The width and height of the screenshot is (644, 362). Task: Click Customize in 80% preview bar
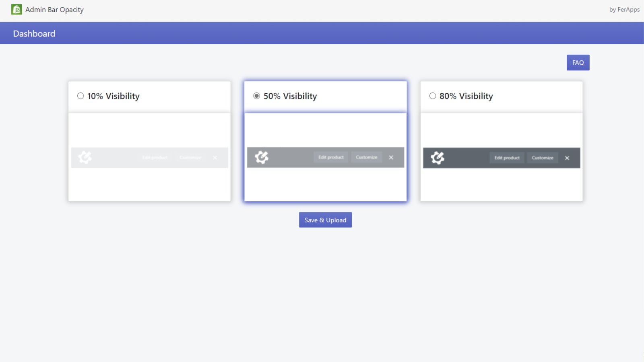coord(543,158)
